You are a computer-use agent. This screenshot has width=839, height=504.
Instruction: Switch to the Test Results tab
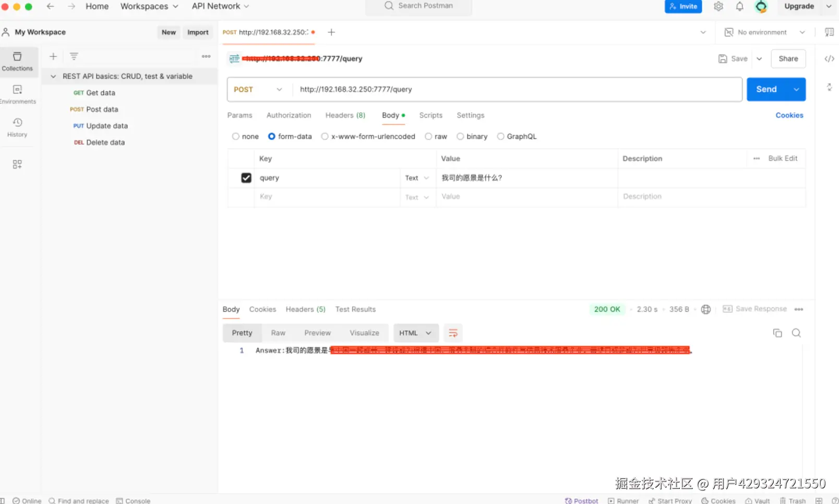[x=355, y=309]
